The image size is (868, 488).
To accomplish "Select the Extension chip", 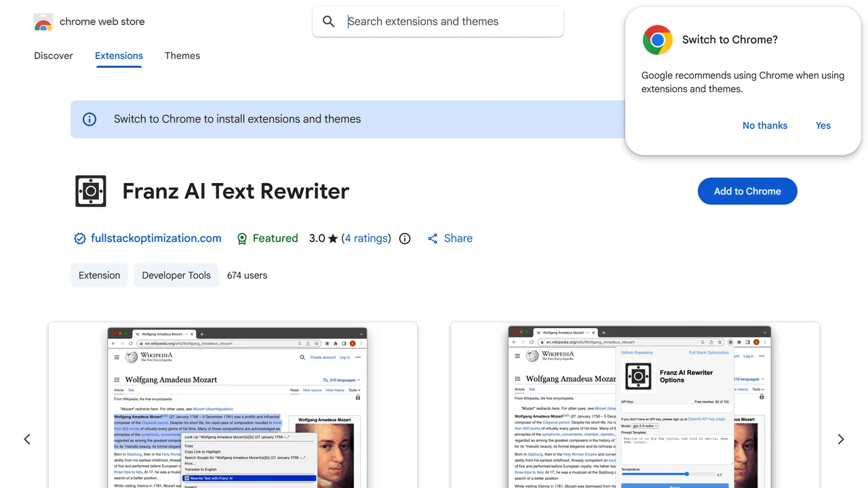I will coord(99,275).
